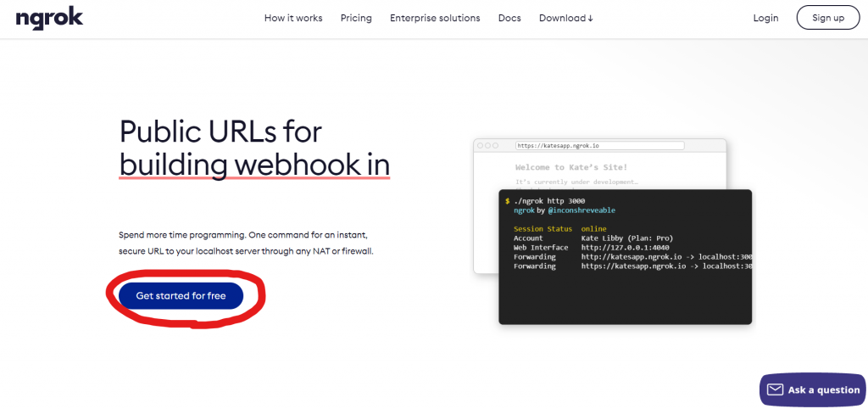Open the How it works page
This screenshot has width=868, height=409.
tap(293, 19)
